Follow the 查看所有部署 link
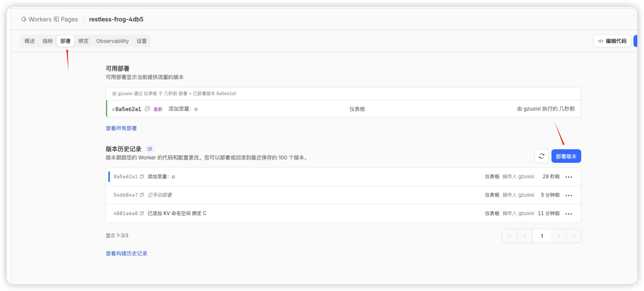 tap(121, 128)
